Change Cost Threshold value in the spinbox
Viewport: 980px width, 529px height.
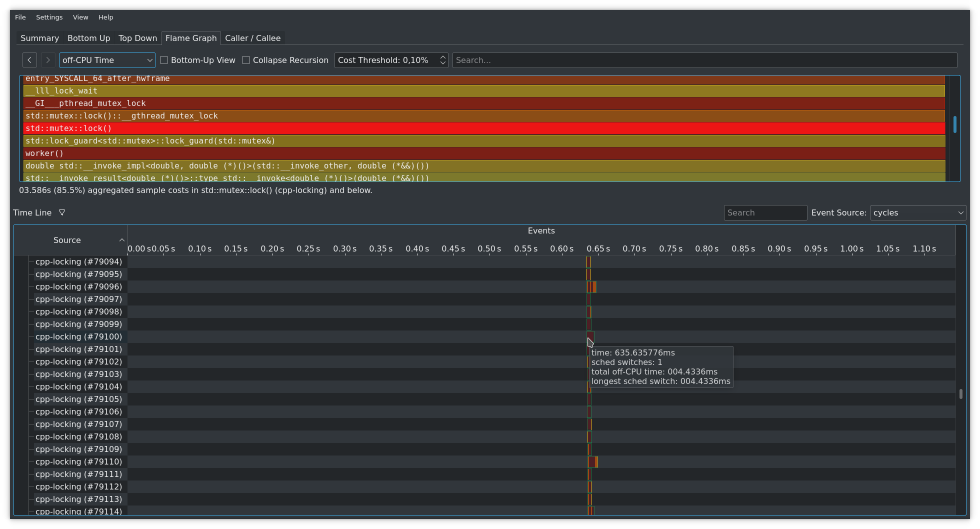(385, 60)
